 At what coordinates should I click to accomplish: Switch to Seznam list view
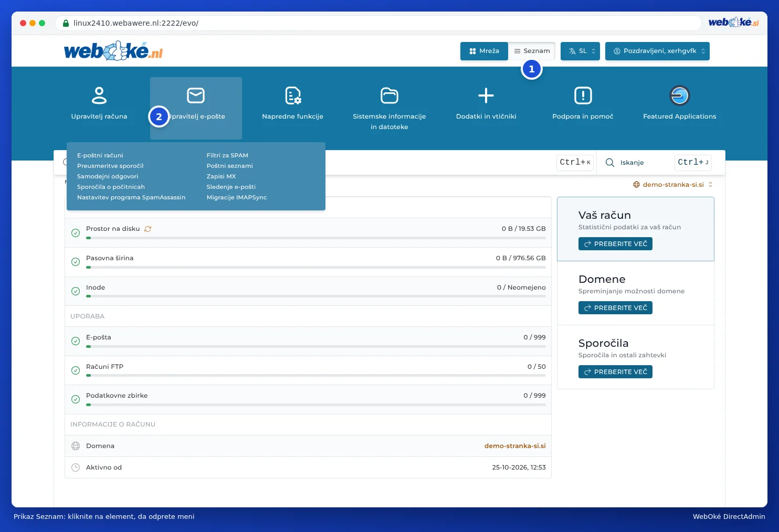click(x=532, y=51)
